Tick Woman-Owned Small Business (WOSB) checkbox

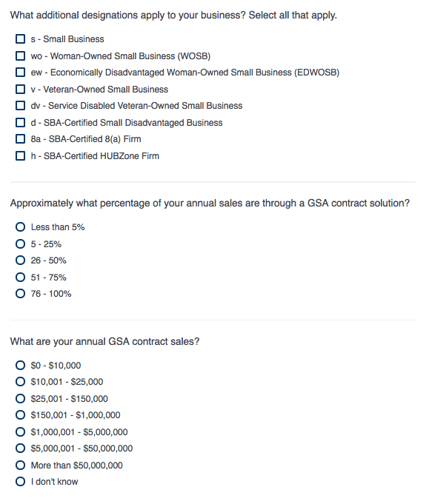point(20,56)
